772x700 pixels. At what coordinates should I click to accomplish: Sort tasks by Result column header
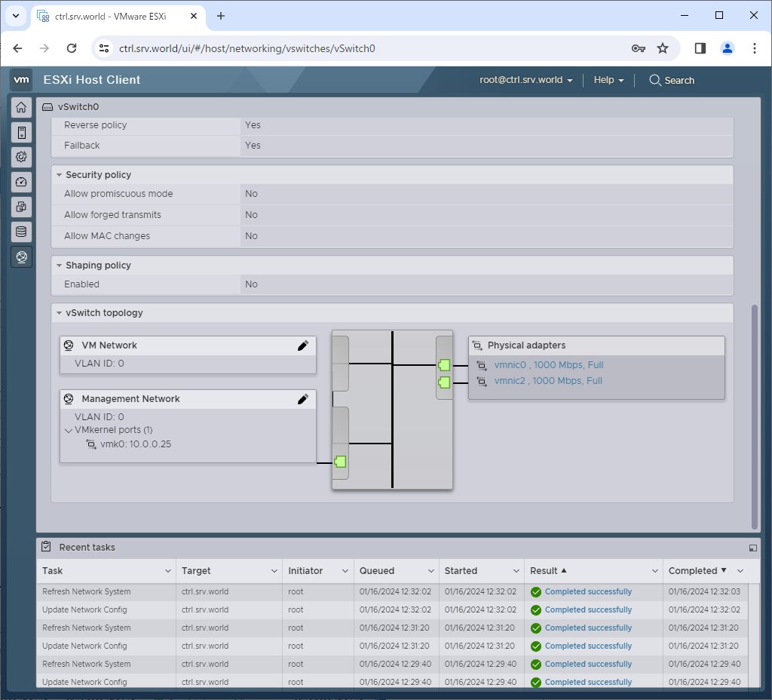(x=544, y=571)
